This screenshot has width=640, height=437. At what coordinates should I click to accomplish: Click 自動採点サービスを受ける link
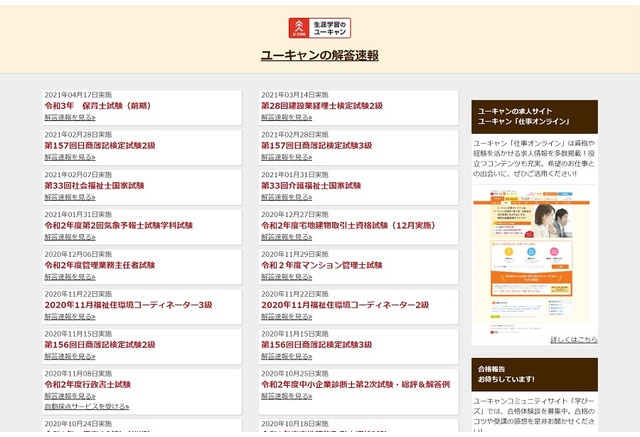coord(87,406)
